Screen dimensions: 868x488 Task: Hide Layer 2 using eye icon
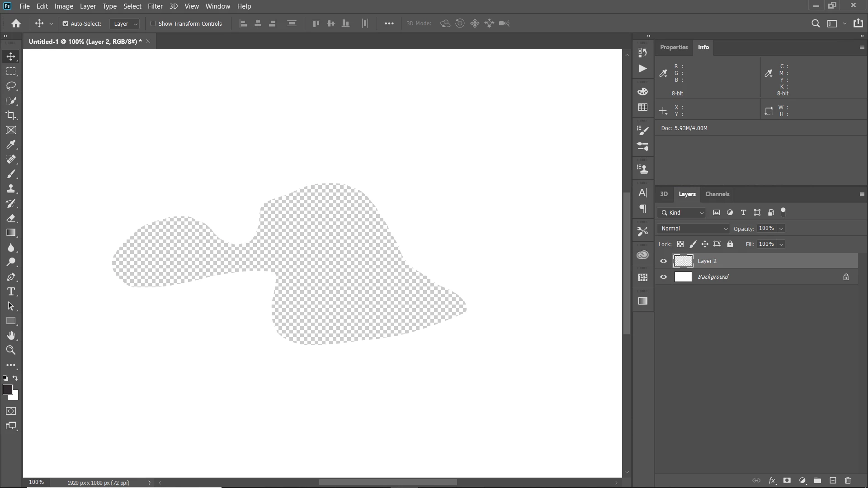pyautogui.click(x=663, y=261)
